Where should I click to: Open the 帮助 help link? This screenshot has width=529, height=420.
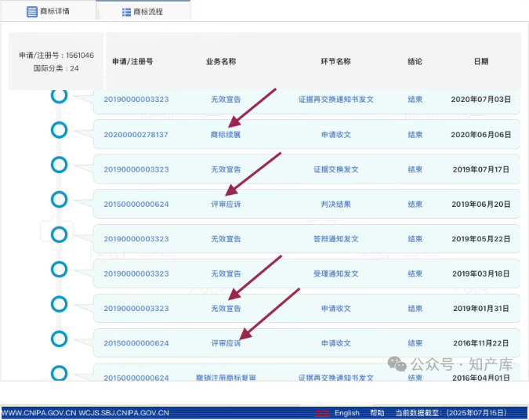pos(377,413)
